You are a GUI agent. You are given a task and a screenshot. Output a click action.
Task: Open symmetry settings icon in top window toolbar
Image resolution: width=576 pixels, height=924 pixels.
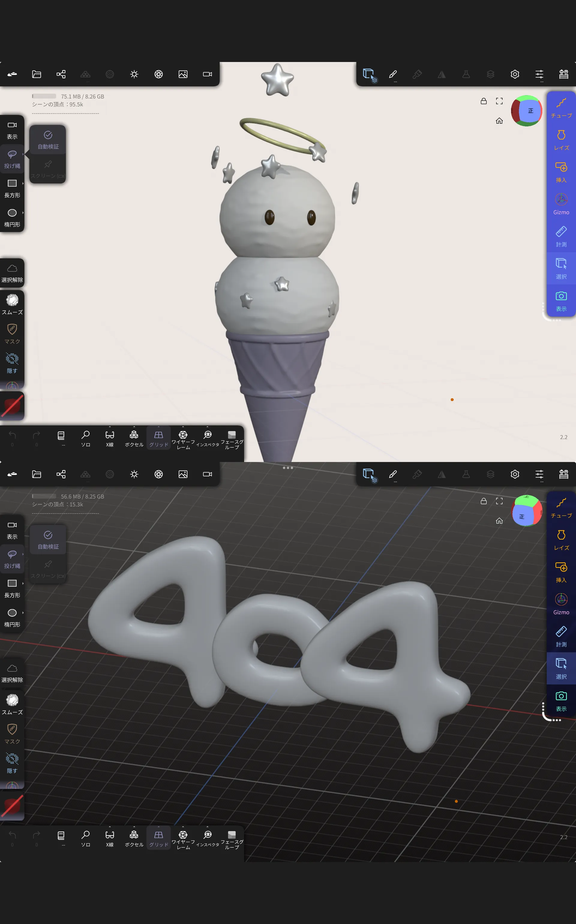(x=442, y=74)
